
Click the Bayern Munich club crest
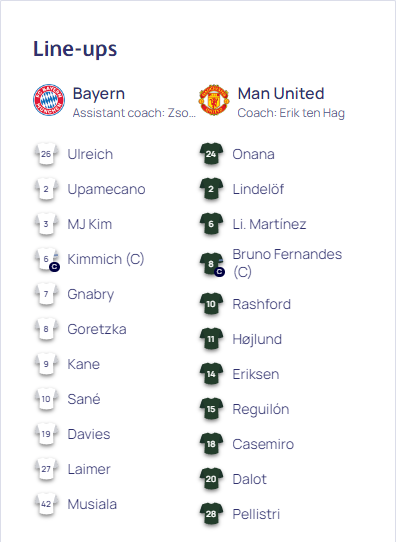coord(49,100)
